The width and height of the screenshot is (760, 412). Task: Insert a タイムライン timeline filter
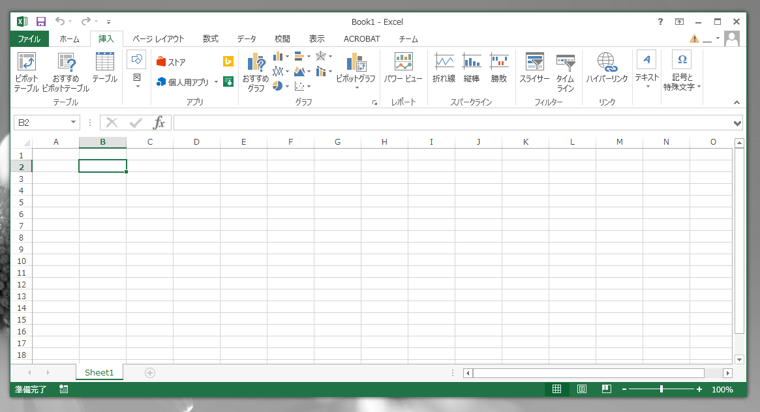click(x=565, y=72)
